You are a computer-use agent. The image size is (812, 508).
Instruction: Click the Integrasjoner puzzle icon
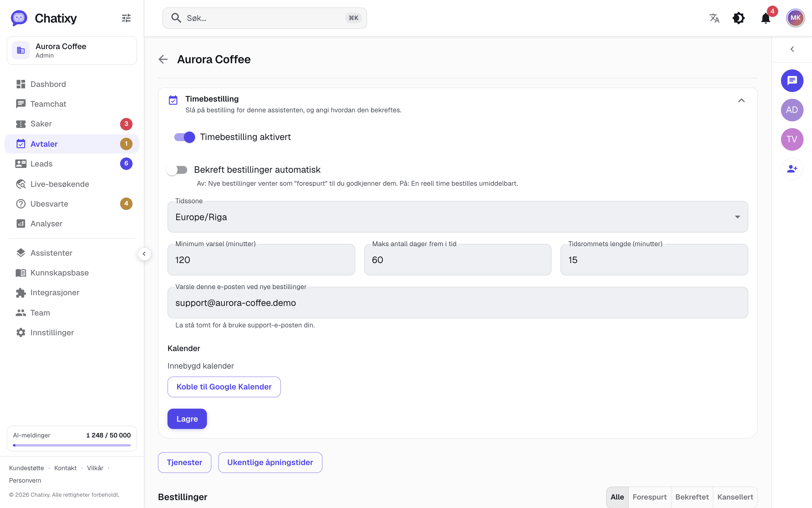point(21,293)
